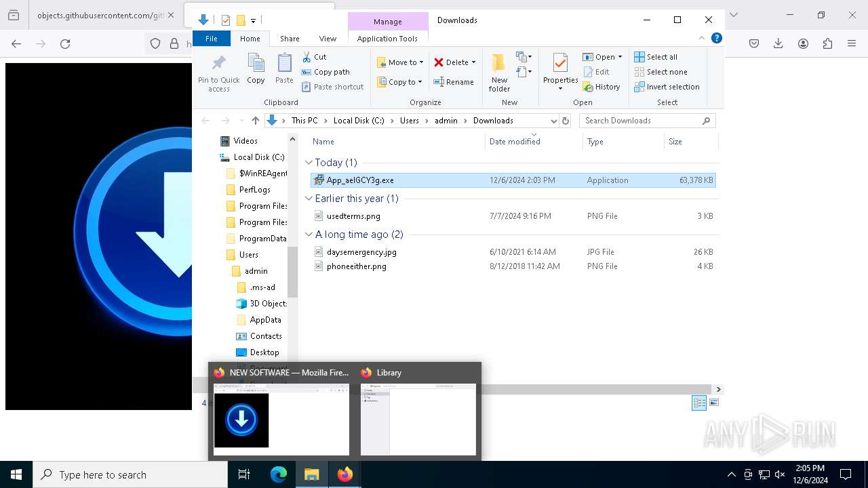868x488 pixels.
Task: Pin to Quick access in ribbon
Action: pos(218,73)
